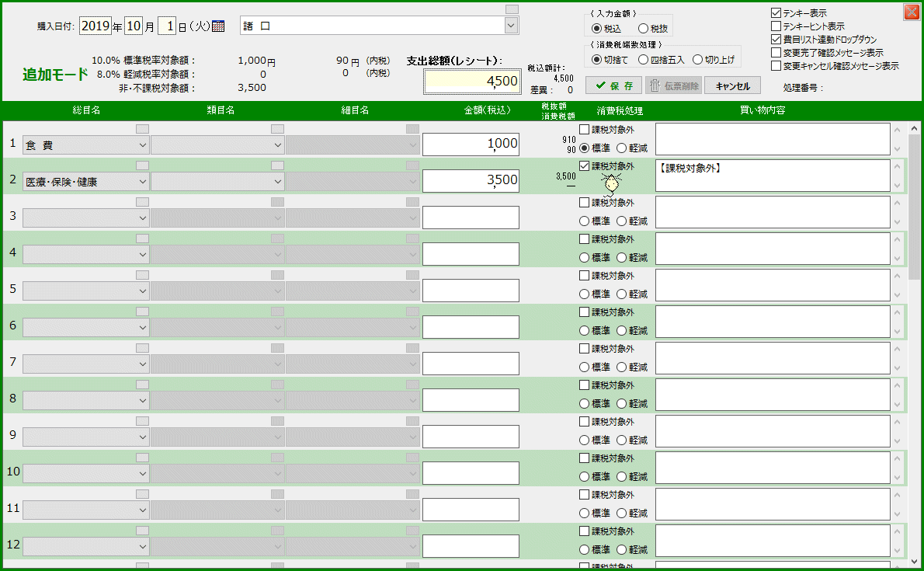The width and height of the screenshot is (924, 571).
Task: Open row 5 総目名 dropdown
Action: point(85,291)
